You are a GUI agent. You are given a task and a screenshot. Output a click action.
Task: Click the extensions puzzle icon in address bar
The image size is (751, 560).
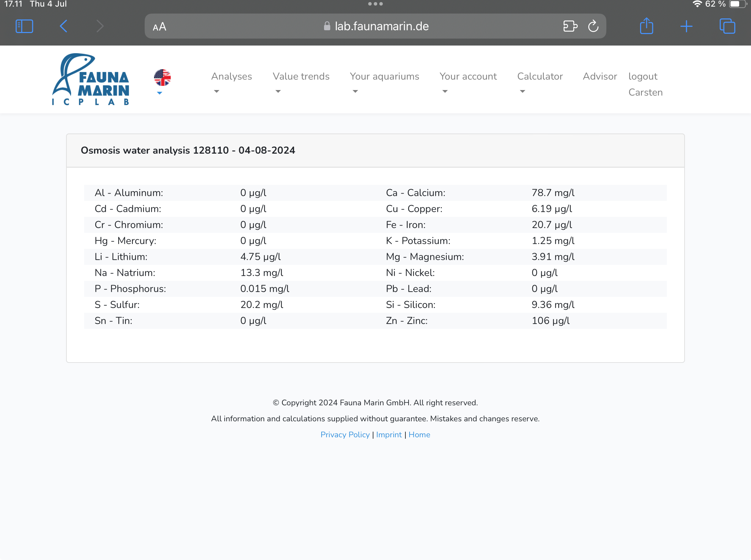570,26
